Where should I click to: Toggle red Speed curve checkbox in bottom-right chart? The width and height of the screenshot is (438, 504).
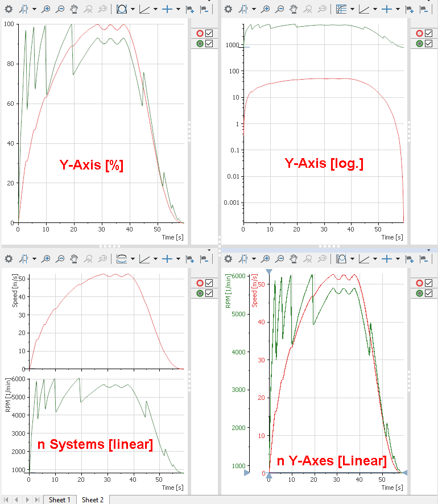click(428, 283)
